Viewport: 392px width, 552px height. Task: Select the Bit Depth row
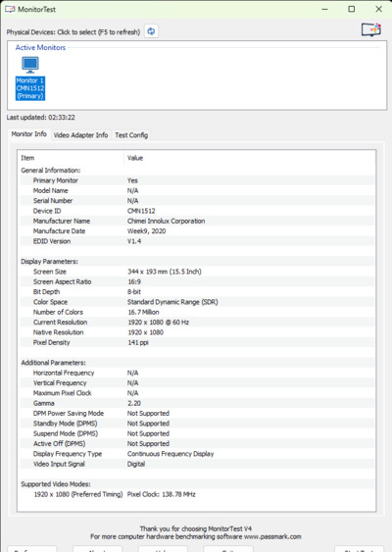(x=197, y=292)
